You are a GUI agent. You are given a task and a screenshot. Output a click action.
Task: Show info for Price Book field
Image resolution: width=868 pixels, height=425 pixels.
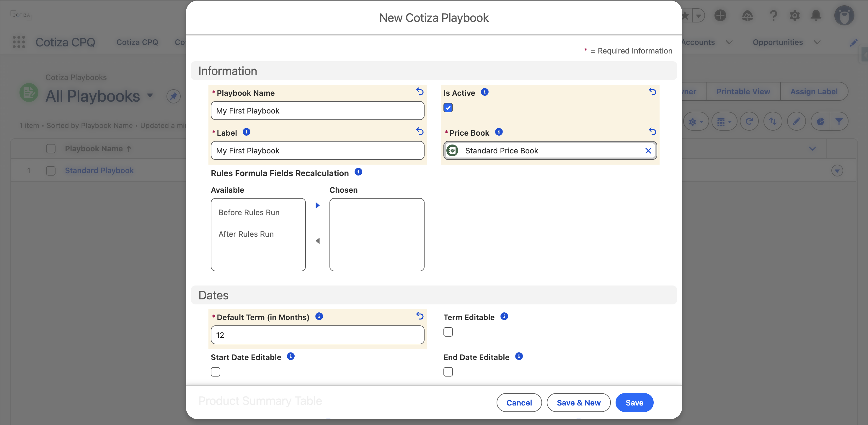(x=499, y=132)
